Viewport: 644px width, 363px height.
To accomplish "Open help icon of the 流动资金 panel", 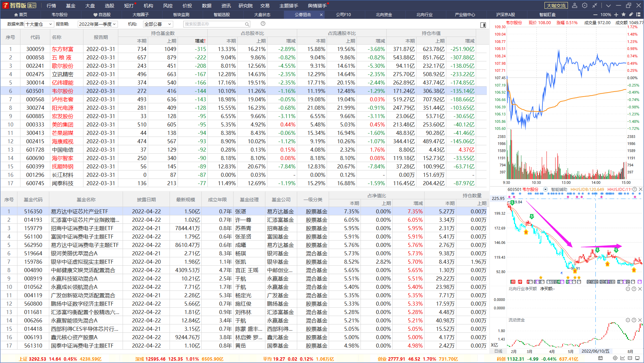I will (x=634, y=320).
